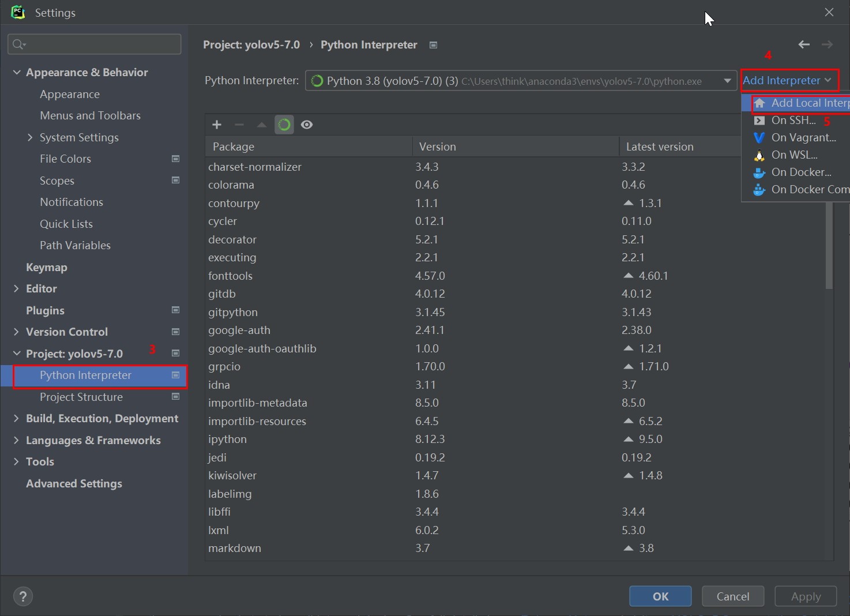Choose the On SSH... menu option
Viewport: 850px width, 616px height.
click(796, 120)
